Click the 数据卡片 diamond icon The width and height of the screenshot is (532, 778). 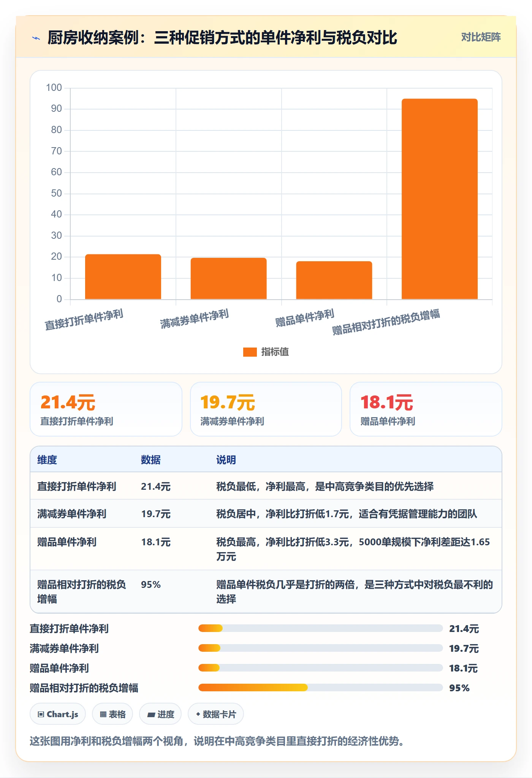coord(198,714)
